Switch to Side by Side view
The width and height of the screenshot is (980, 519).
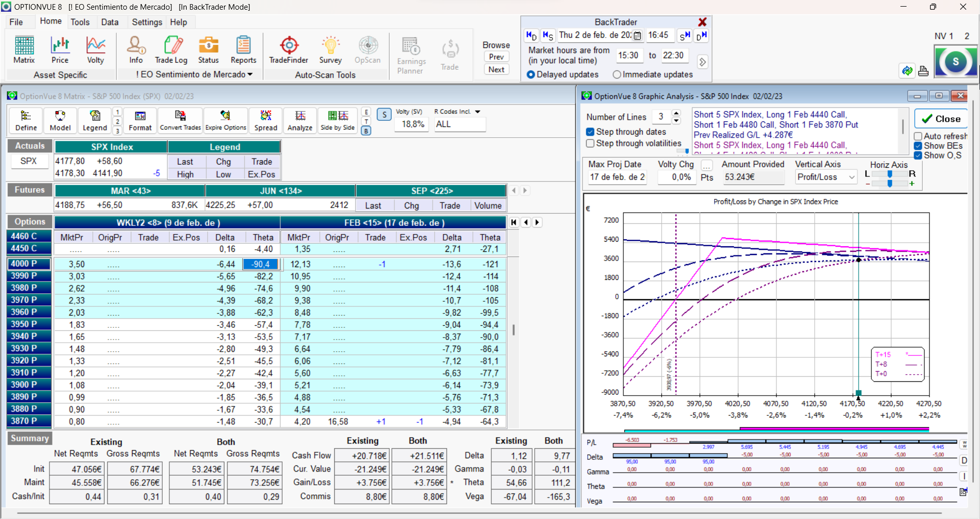pyautogui.click(x=338, y=121)
